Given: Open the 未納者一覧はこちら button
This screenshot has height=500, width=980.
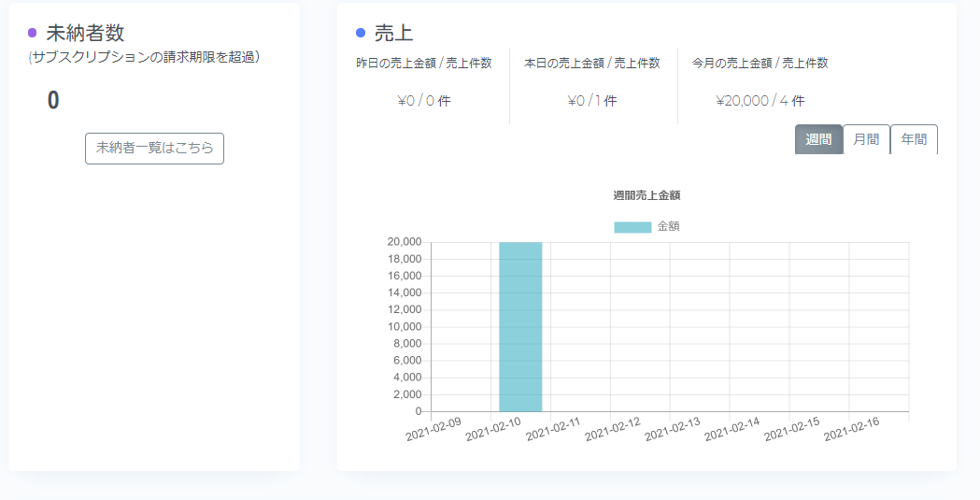Looking at the screenshot, I should 154,149.
